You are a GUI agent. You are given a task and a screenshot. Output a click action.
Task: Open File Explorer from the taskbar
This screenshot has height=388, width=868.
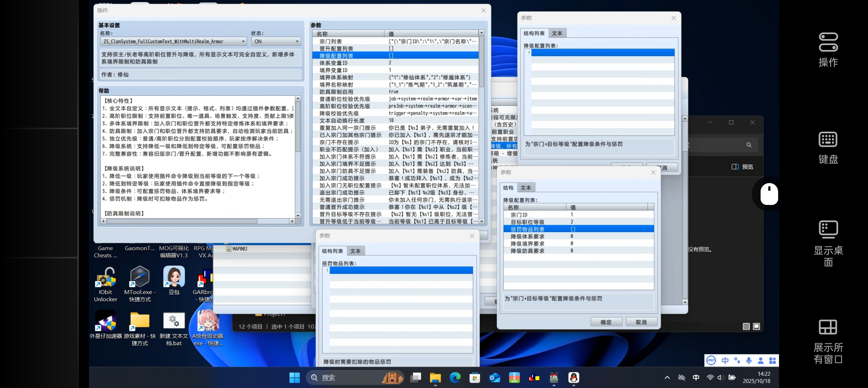[435, 378]
